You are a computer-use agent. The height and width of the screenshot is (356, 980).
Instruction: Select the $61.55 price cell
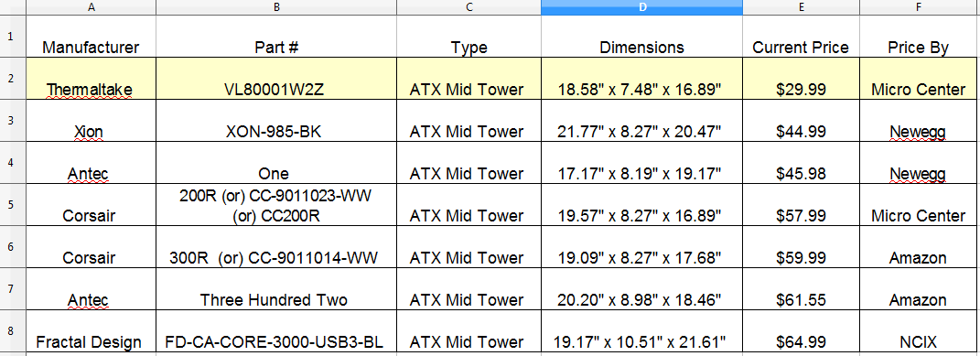(801, 290)
